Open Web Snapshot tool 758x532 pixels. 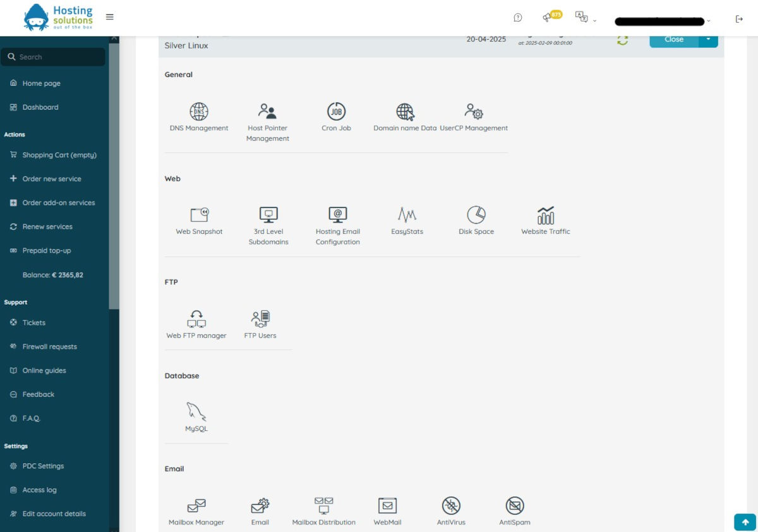click(x=199, y=215)
